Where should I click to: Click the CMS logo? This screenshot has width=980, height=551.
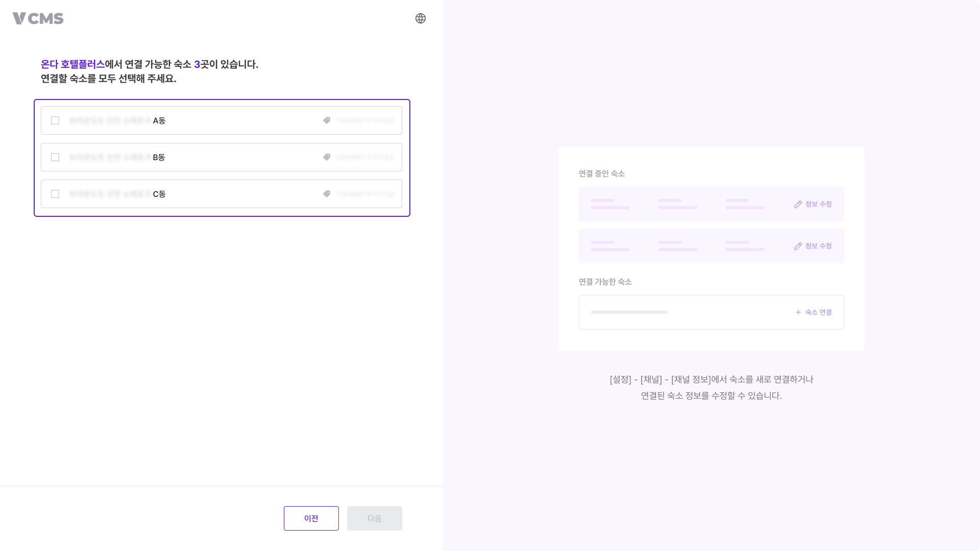point(38,18)
